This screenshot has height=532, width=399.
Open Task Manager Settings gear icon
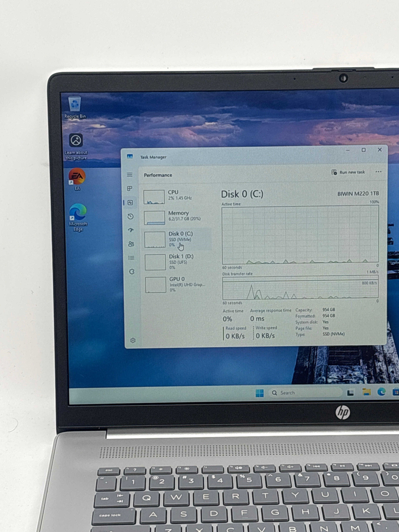coord(133,340)
